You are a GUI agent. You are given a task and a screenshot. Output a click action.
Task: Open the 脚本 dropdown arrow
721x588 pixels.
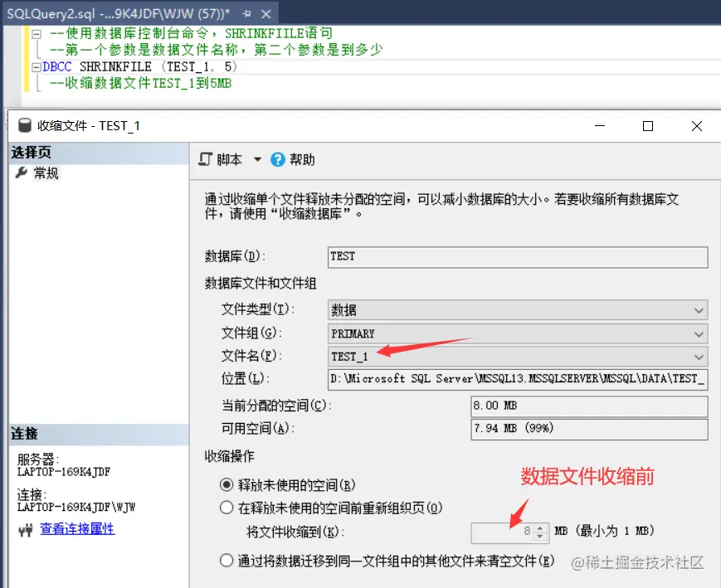tap(257, 159)
